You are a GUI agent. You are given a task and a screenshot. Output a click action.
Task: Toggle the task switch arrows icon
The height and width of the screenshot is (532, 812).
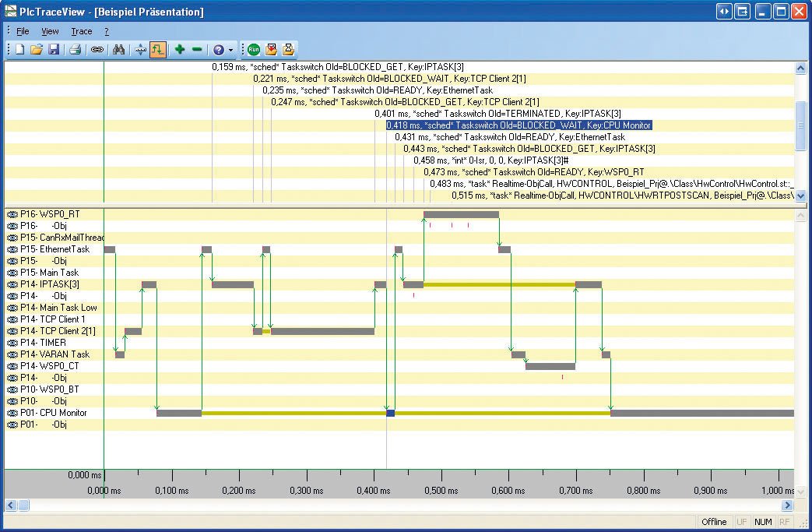157,50
